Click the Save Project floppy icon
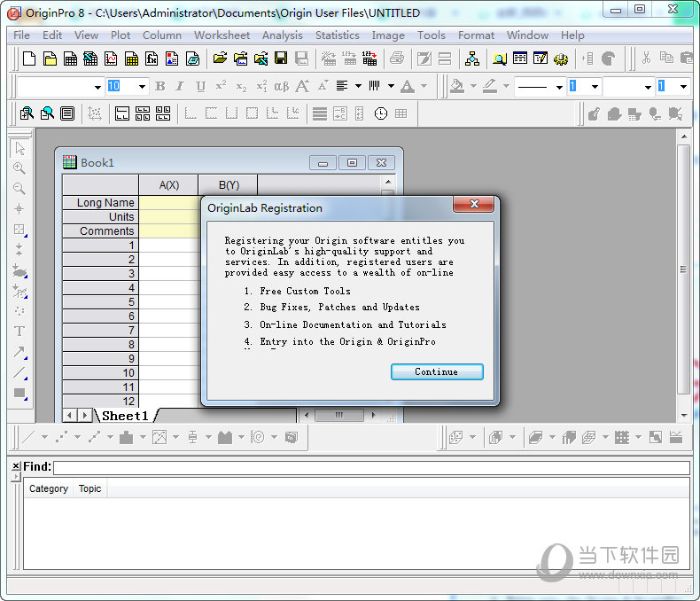This screenshot has width=700, height=601. click(x=281, y=59)
